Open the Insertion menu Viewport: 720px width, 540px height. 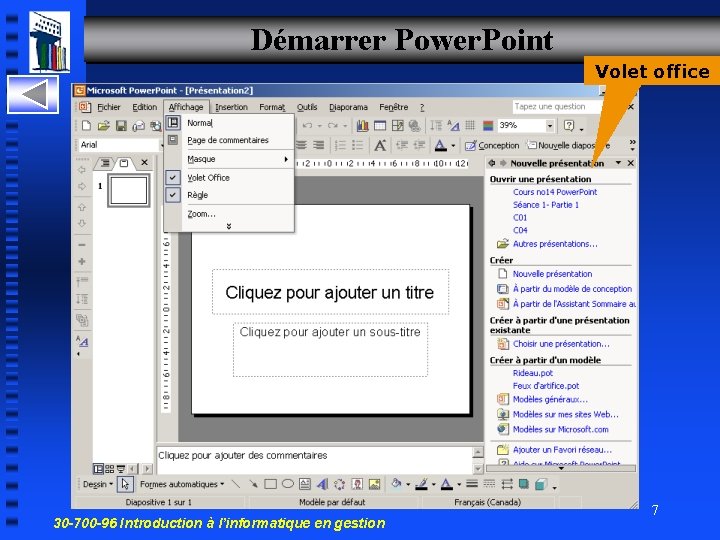(231, 107)
